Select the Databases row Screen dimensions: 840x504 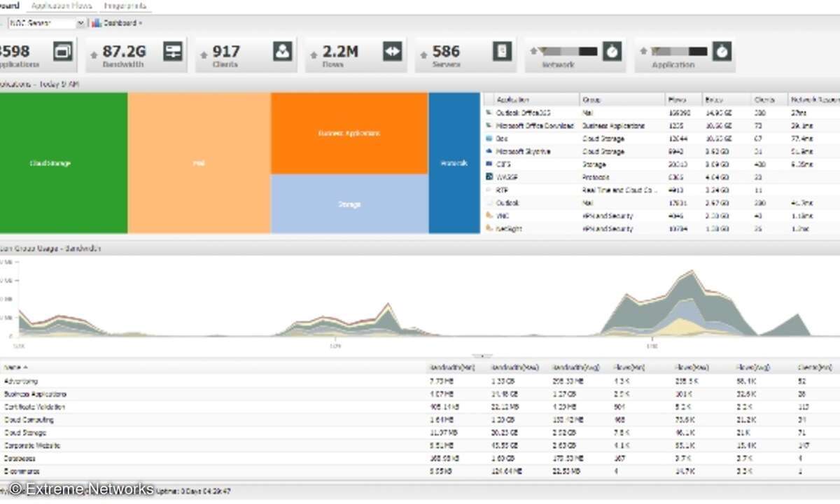420,458
